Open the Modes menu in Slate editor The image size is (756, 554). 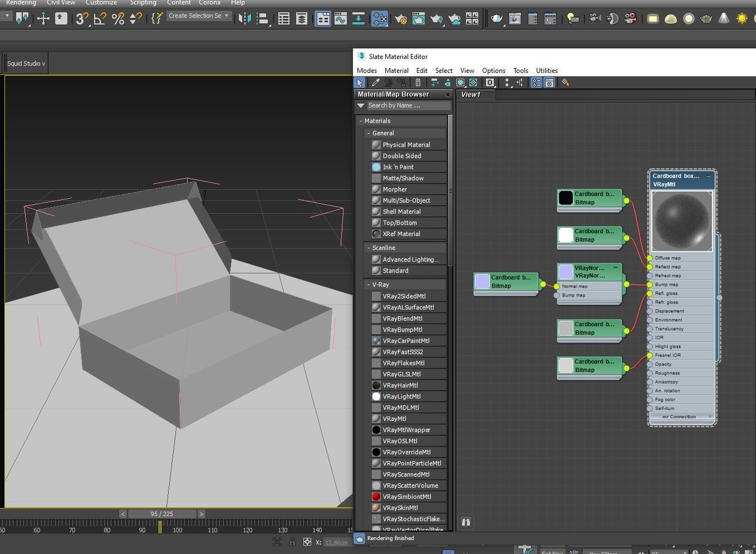[x=367, y=71]
